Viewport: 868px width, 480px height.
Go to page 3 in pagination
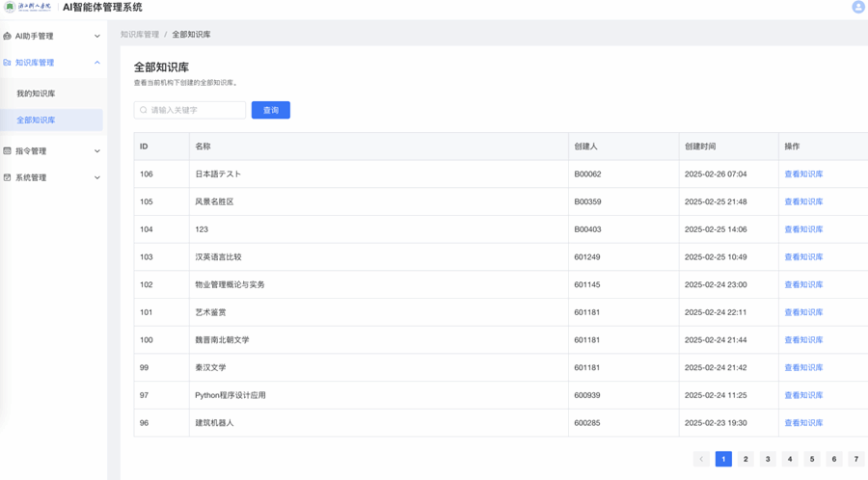tap(768, 460)
